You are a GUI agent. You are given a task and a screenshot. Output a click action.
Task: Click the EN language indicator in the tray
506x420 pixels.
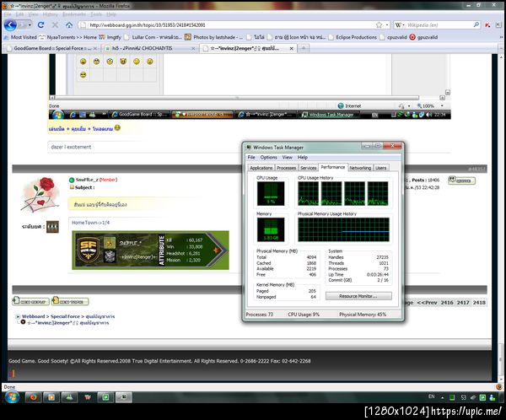coord(432,396)
